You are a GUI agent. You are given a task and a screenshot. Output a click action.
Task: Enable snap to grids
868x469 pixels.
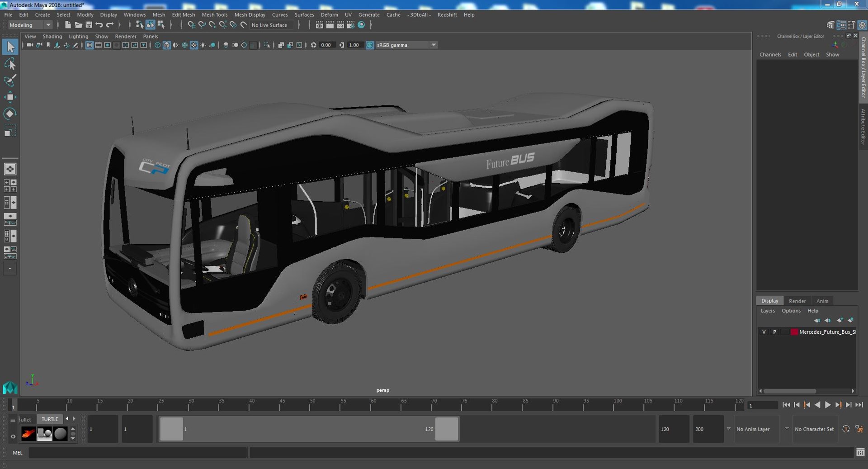(191, 25)
